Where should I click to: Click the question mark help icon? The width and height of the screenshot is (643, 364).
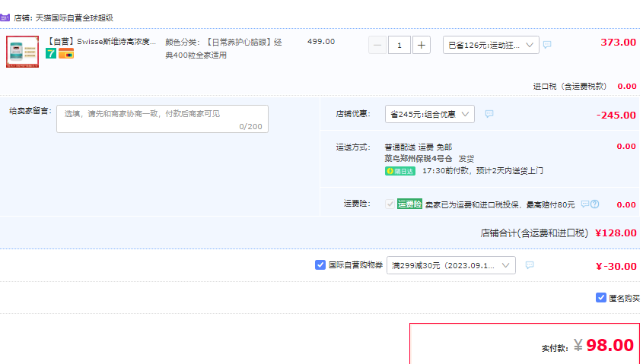(x=594, y=204)
